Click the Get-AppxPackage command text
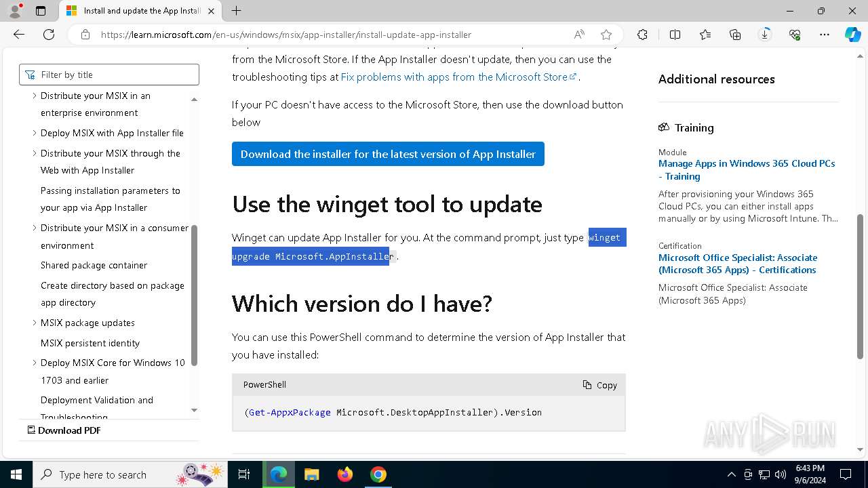 click(290, 412)
